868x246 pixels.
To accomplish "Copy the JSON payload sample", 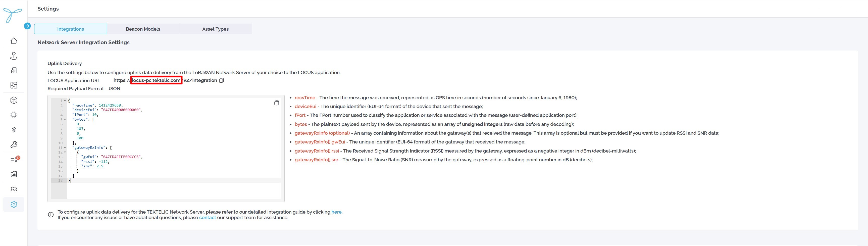I will 276,103.
